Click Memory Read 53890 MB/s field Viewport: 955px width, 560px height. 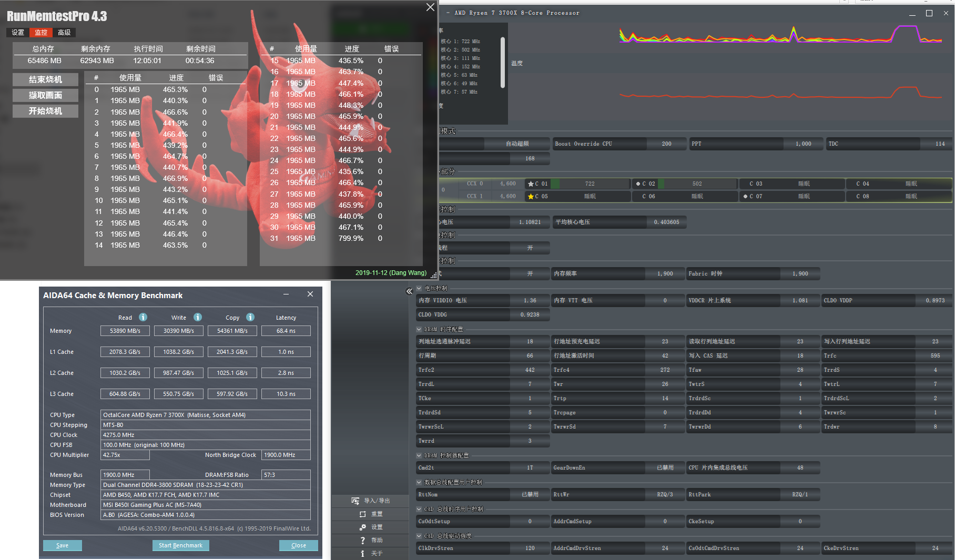click(x=125, y=331)
